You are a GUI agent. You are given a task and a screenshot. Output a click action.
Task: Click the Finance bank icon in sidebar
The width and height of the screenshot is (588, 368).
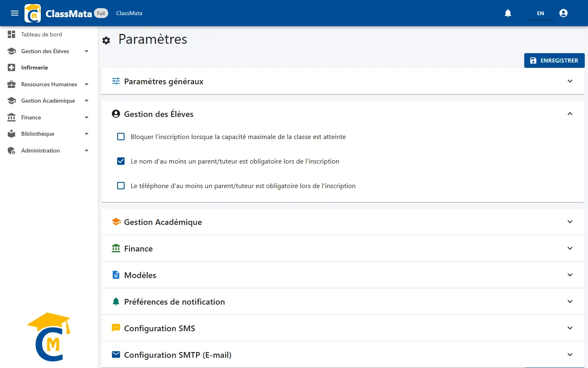tap(11, 117)
